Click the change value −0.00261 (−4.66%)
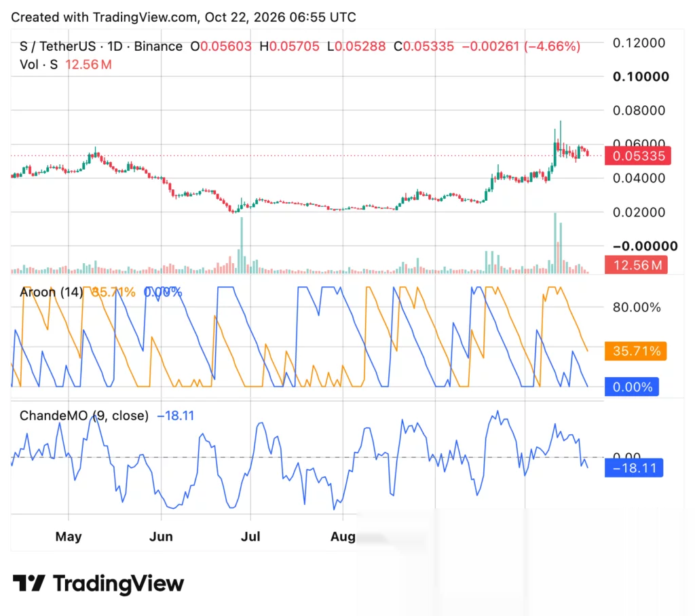This screenshot has width=695, height=616. [x=521, y=47]
